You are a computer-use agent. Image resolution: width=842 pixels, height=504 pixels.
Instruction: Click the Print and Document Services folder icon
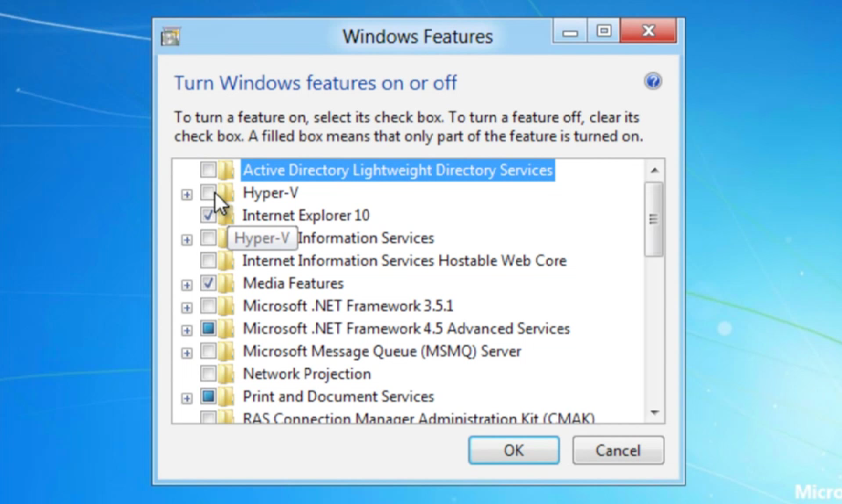coord(226,397)
